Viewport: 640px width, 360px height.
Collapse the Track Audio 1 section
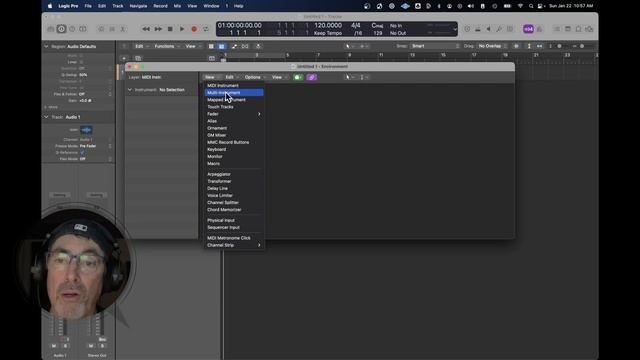[46, 117]
